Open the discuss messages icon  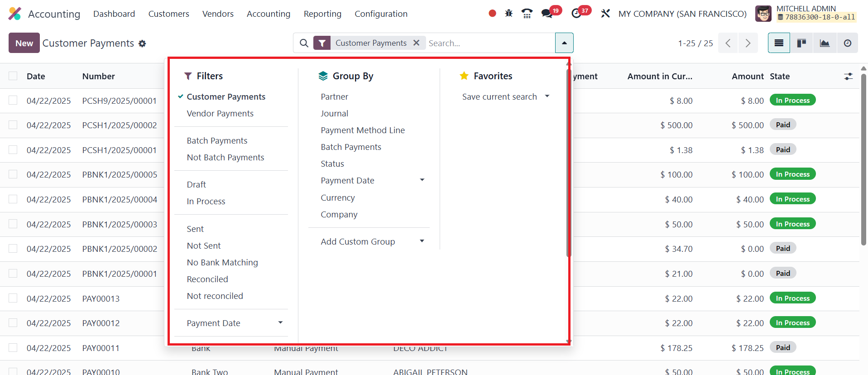click(x=547, y=14)
